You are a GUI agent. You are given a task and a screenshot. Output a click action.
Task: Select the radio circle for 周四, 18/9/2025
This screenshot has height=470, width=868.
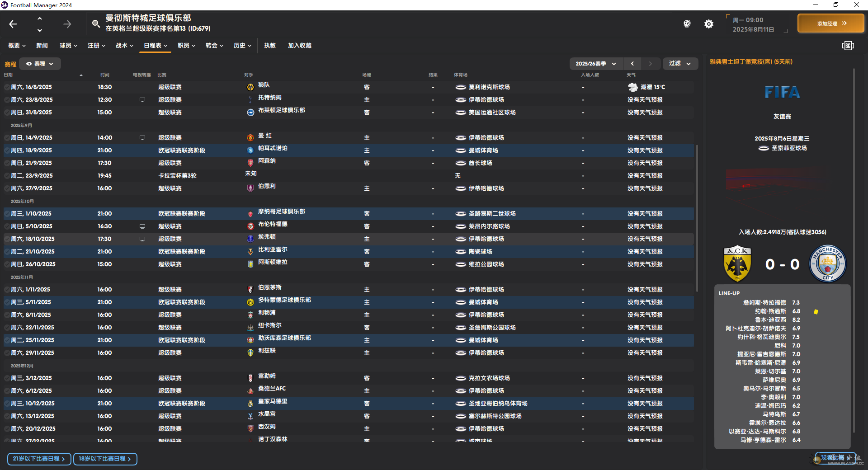(7, 150)
